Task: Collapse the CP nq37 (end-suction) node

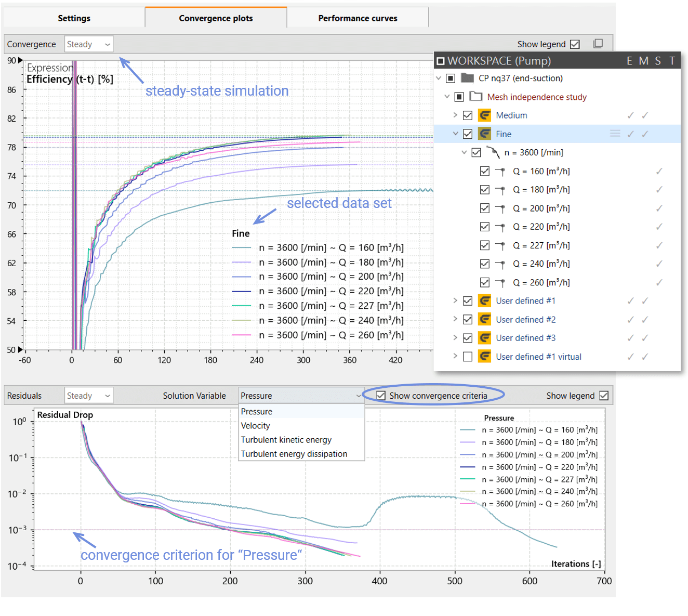Action: point(439,78)
